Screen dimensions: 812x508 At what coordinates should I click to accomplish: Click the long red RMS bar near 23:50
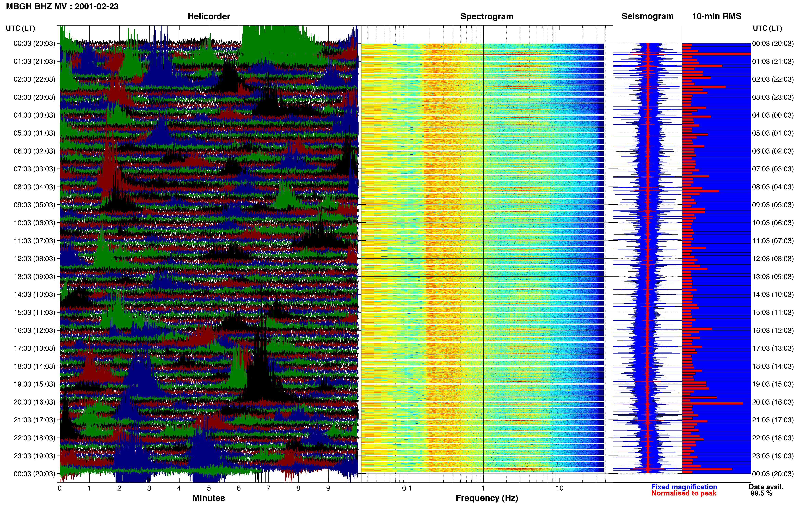tap(707, 469)
